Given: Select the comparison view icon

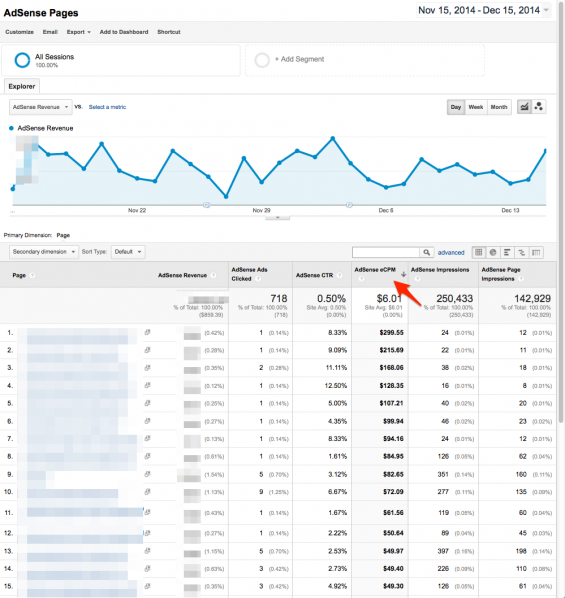Looking at the screenshot, I should pyautogui.click(x=522, y=252).
